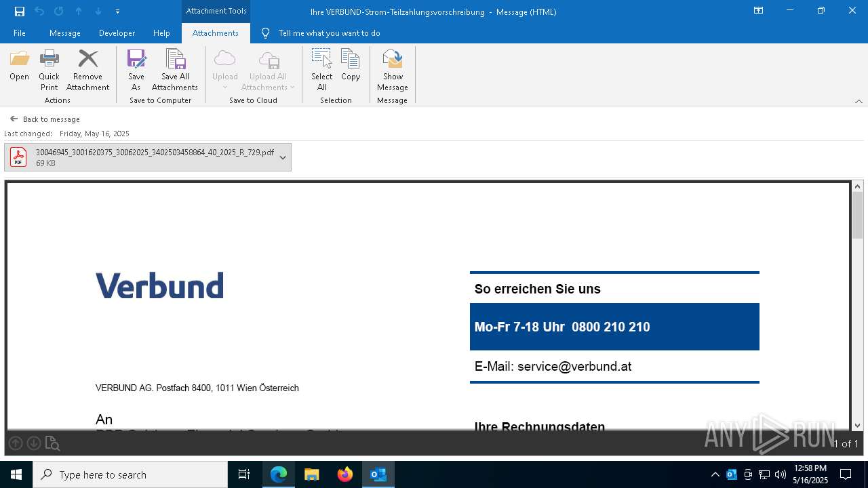Screen dimensions: 868x488
Task: Open volume control in system tray
Action: pyautogui.click(x=781, y=474)
